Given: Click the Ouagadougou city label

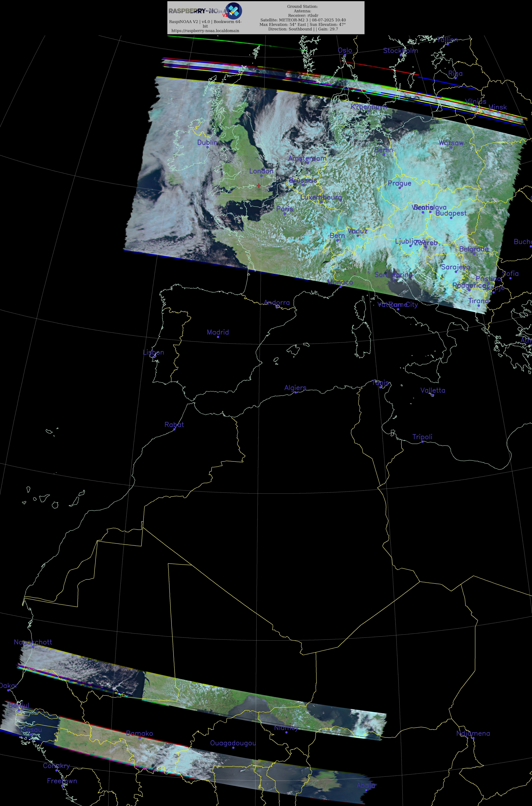Looking at the screenshot, I should [233, 743].
